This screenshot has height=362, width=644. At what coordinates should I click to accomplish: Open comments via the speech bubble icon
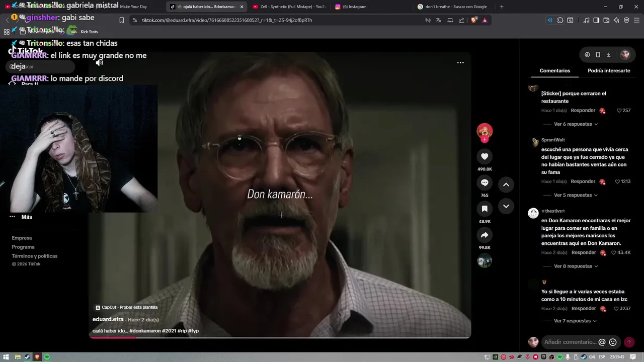pos(485,183)
